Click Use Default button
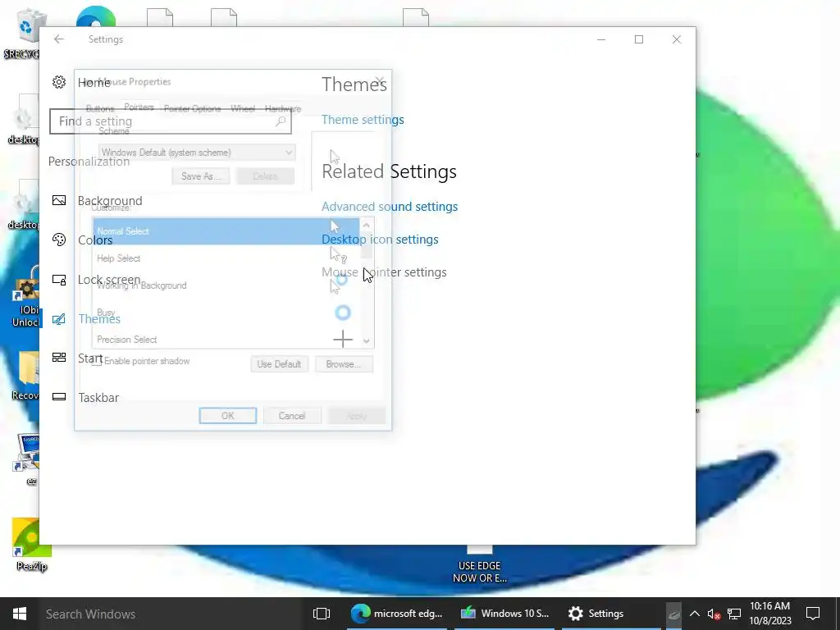 pyautogui.click(x=279, y=364)
